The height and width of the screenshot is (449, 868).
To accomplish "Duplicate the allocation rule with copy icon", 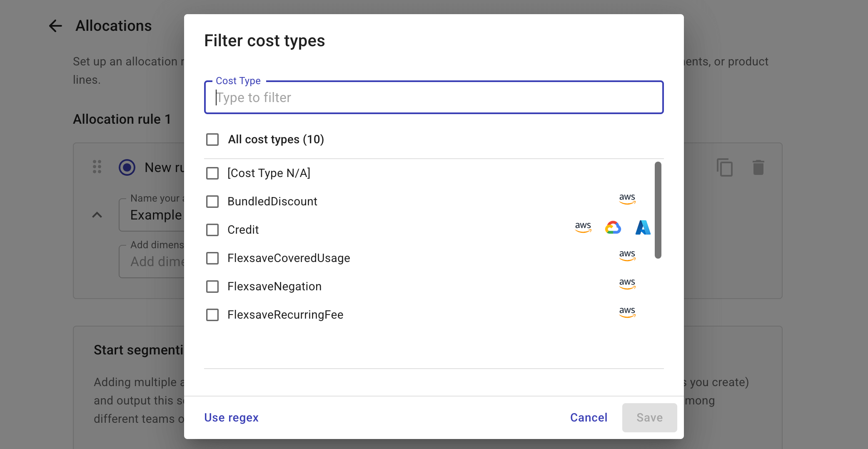I will (725, 167).
